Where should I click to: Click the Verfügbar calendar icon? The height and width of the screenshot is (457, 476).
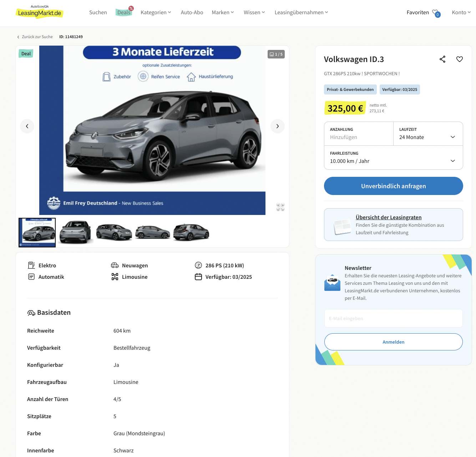click(198, 277)
